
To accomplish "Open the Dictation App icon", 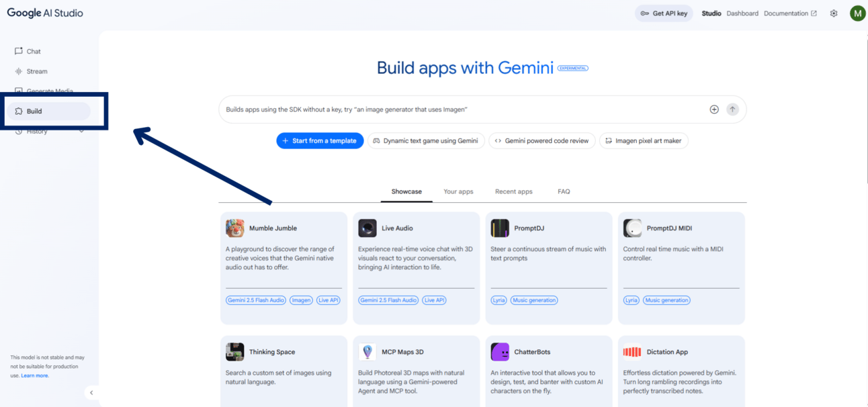I will click(632, 352).
